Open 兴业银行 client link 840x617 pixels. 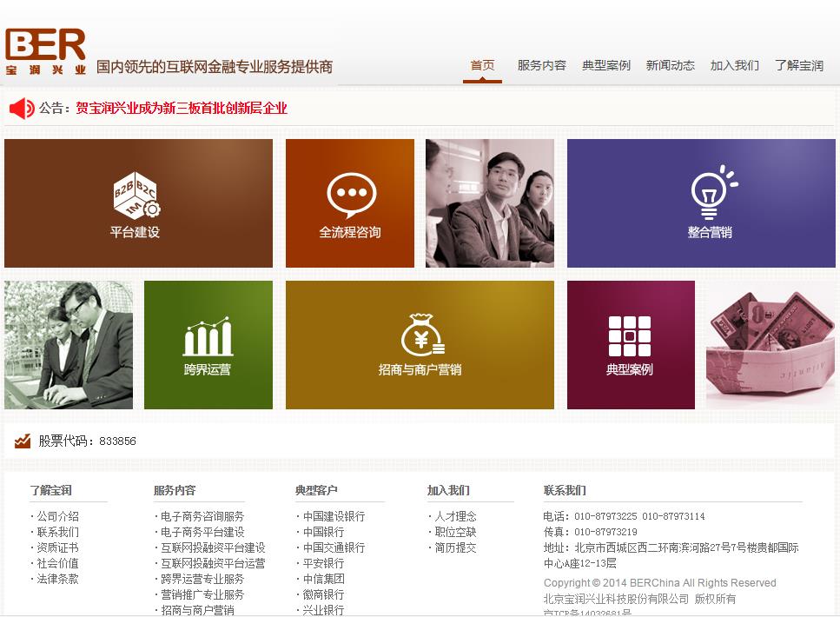click(x=323, y=609)
